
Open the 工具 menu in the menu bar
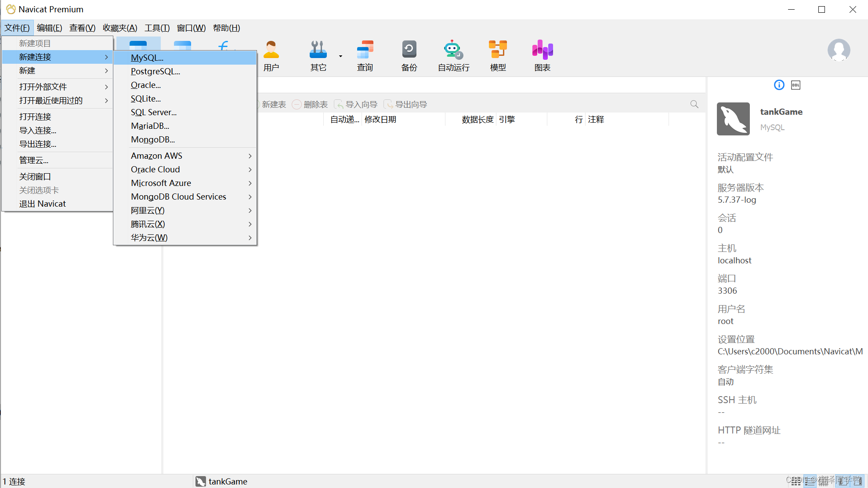pyautogui.click(x=157, y=28)
